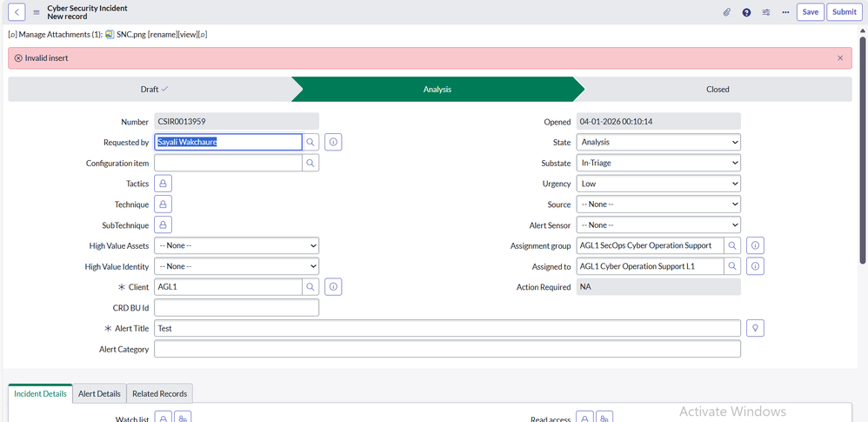Open form personalization settings icon
The image size is (868, 422).
click(x=766, y=12)
